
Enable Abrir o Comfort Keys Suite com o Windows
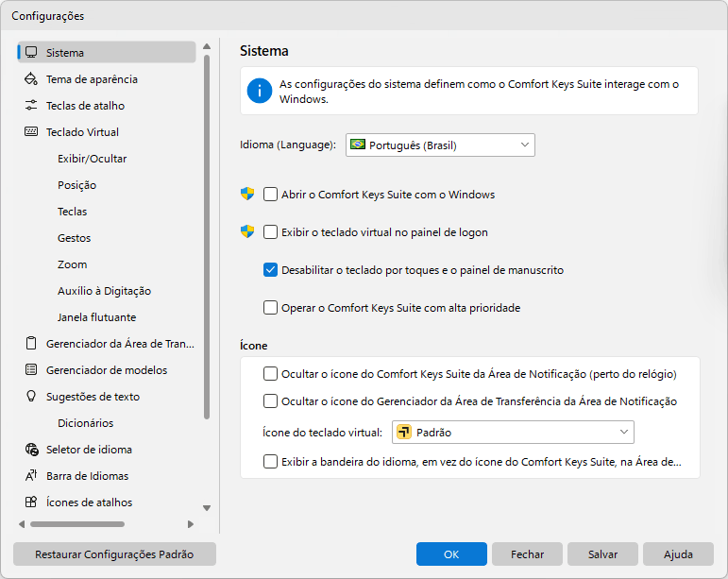click(270, 194)
